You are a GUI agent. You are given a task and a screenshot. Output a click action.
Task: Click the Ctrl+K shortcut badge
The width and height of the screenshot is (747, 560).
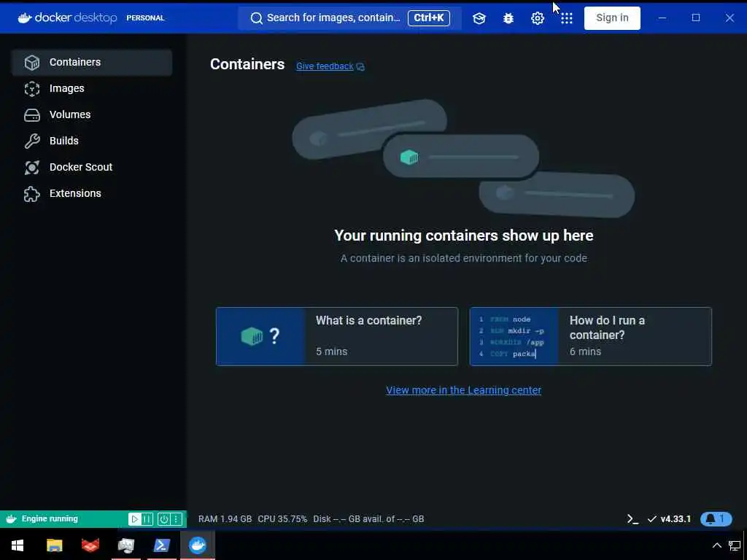pos(429,18)
